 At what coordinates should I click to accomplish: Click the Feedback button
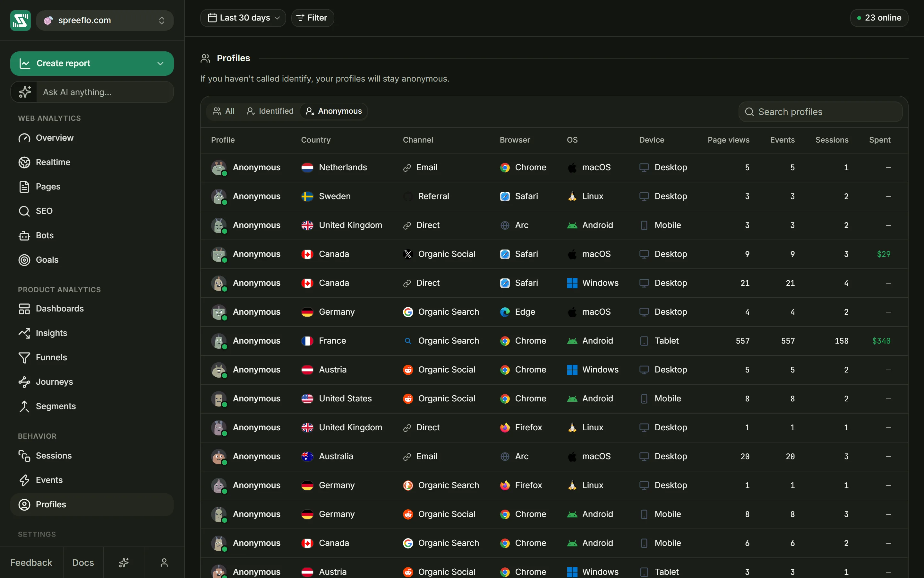31,562
